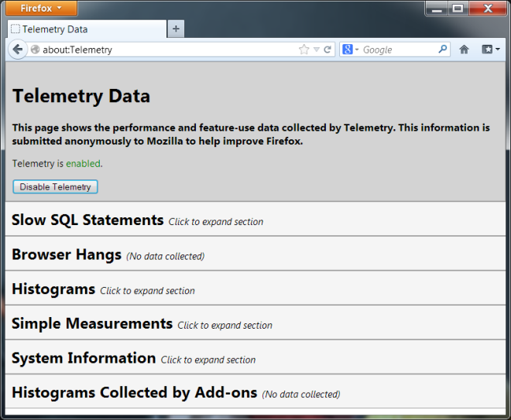Open the orange Firefox application menu
511x420 pixels.
[x=41, y=8]
